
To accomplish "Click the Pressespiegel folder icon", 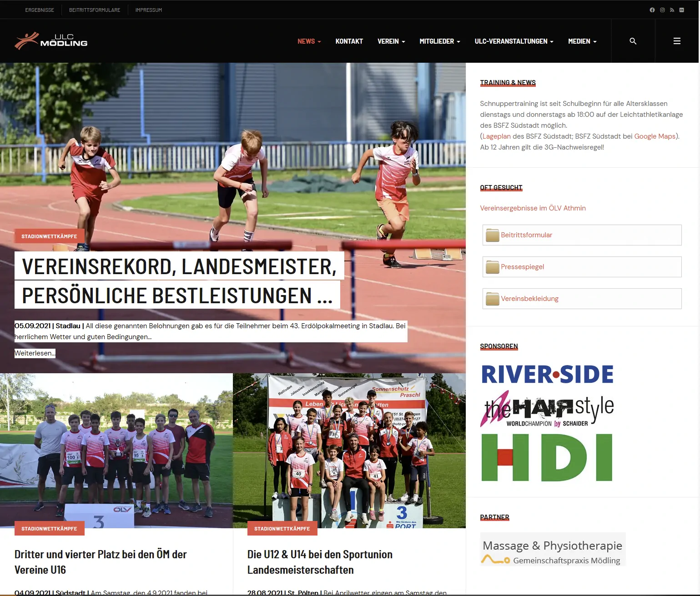I will point(492,267).
